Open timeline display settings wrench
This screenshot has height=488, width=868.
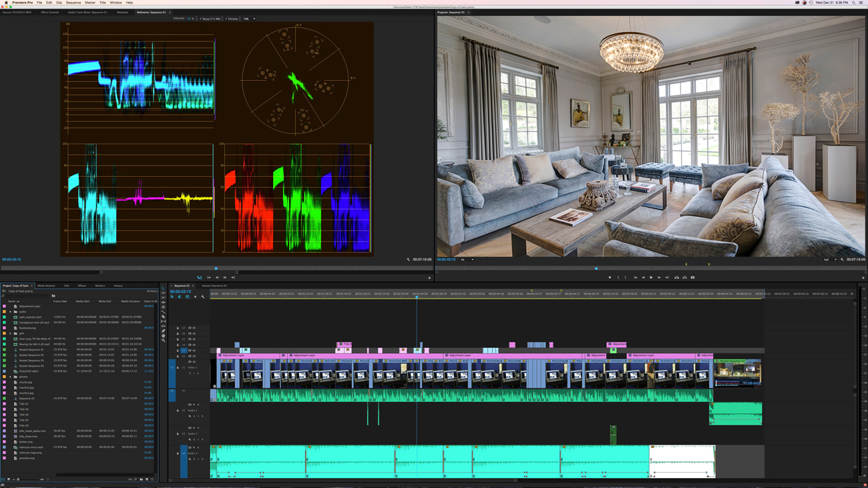(x=203, y=296)
